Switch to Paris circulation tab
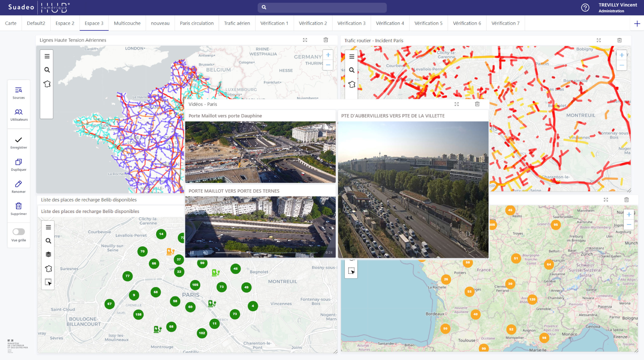Image resolution: width=644 pixels, height=360 pixels. click(x=197, y=23)
